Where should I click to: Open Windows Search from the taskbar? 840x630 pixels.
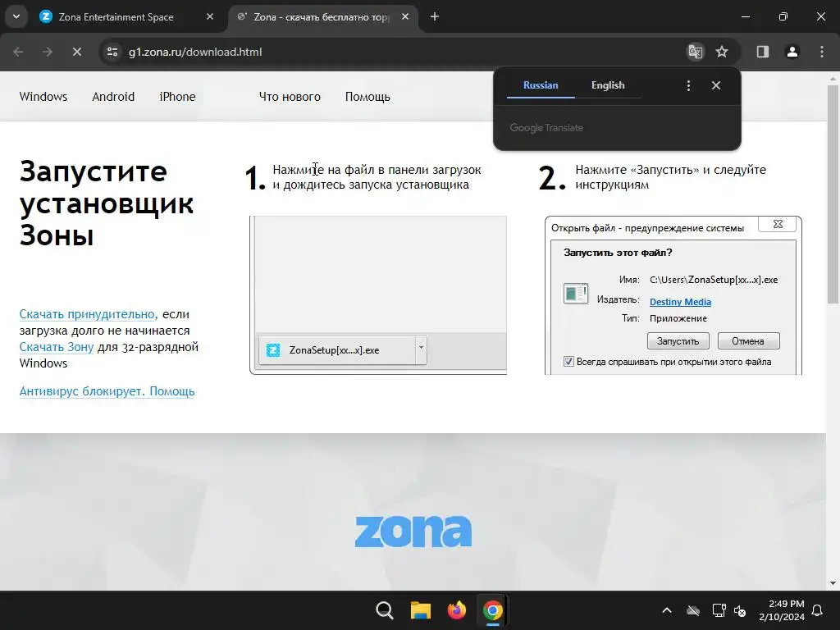pyautogui.click(x=385, y=610)
